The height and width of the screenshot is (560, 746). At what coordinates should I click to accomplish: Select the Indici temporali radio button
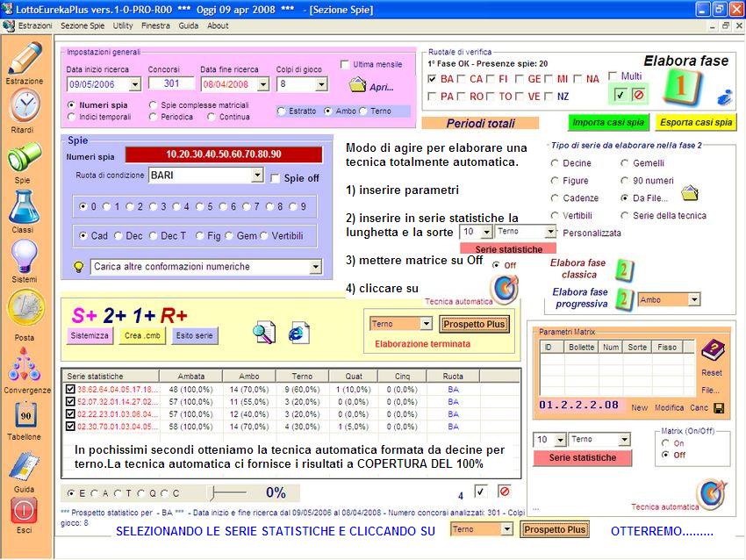[71, 117]
